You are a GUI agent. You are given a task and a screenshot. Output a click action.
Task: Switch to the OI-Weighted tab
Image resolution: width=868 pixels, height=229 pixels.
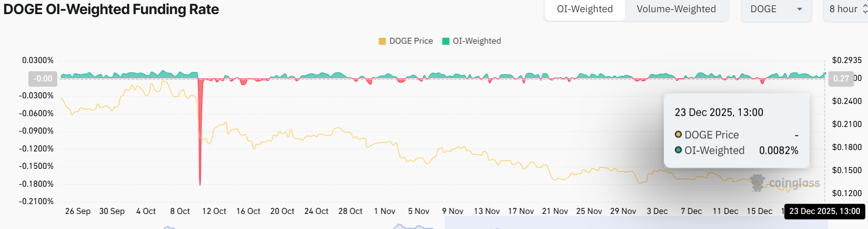point(585,9)
